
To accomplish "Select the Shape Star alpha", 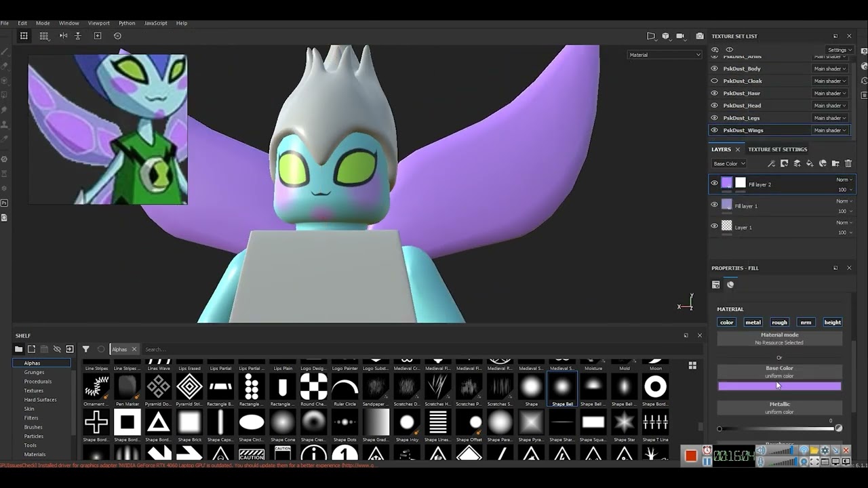I will pos(625,422).
